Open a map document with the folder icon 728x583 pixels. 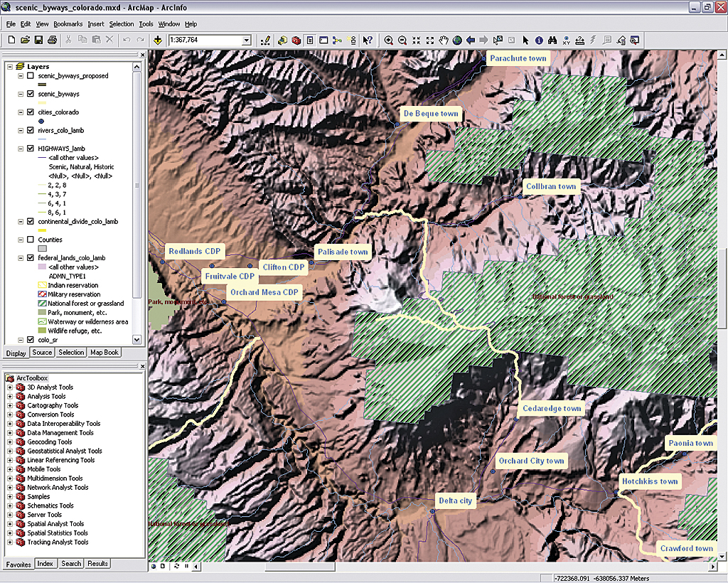click(x=25, y=41)
